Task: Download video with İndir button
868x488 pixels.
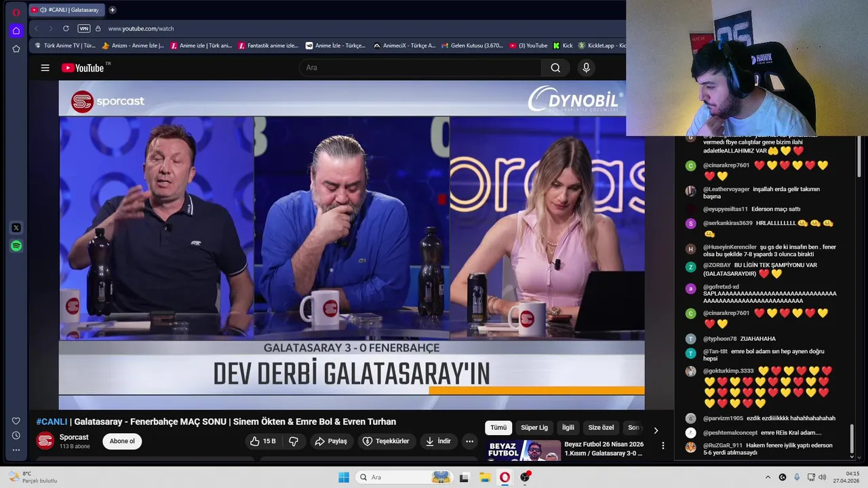Action: (438, 441)
